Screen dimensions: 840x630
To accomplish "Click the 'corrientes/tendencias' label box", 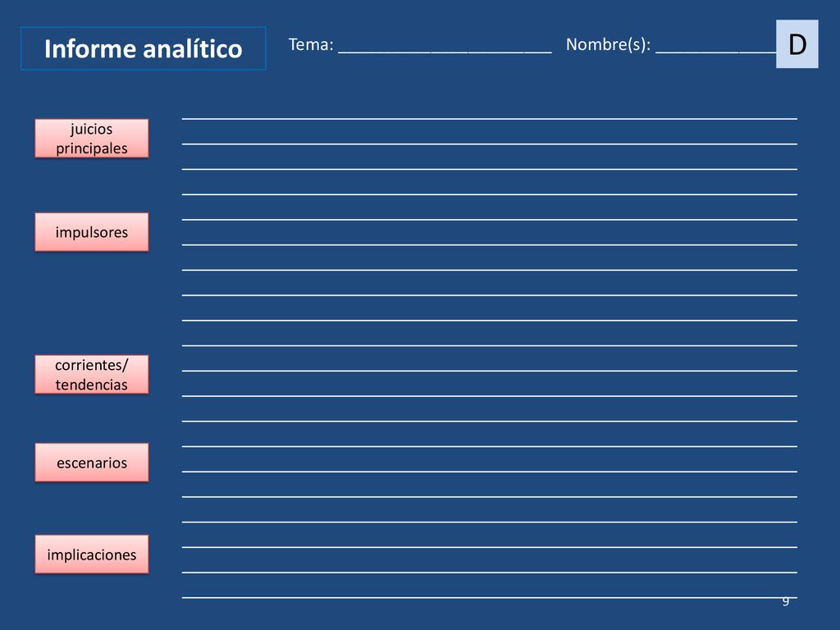I will click(x=92, y=374).
